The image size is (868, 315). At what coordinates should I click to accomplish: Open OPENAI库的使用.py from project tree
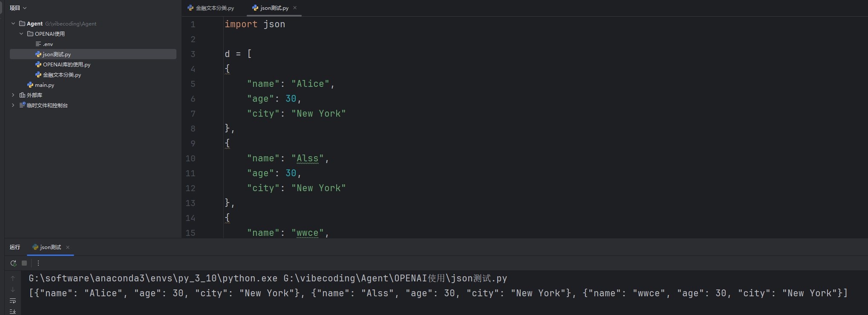pos(63,65)
